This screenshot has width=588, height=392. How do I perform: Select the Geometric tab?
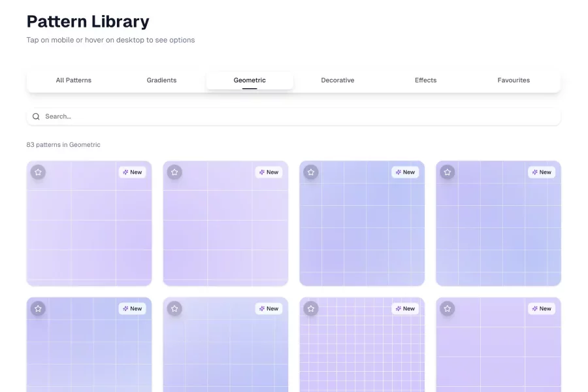(250, 80)
